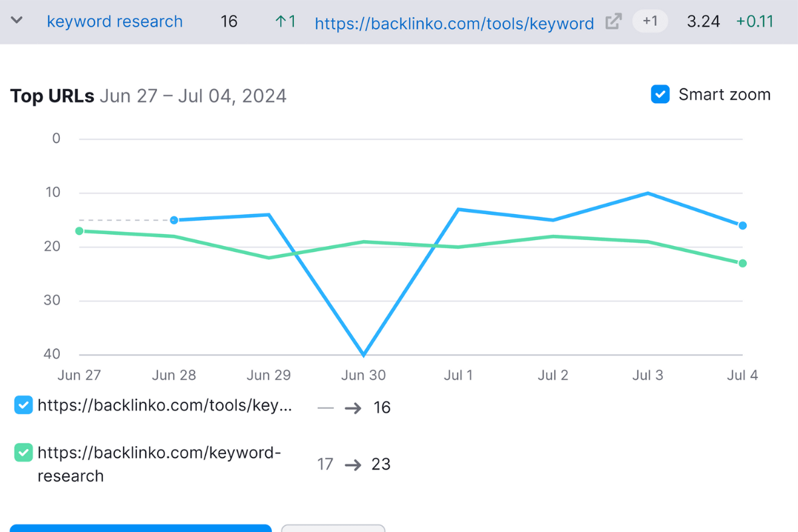Image resolution: width=798 pixels, height=532 pixels.
Task: Open the keyword research keyword link
Action: click(114, 21)
